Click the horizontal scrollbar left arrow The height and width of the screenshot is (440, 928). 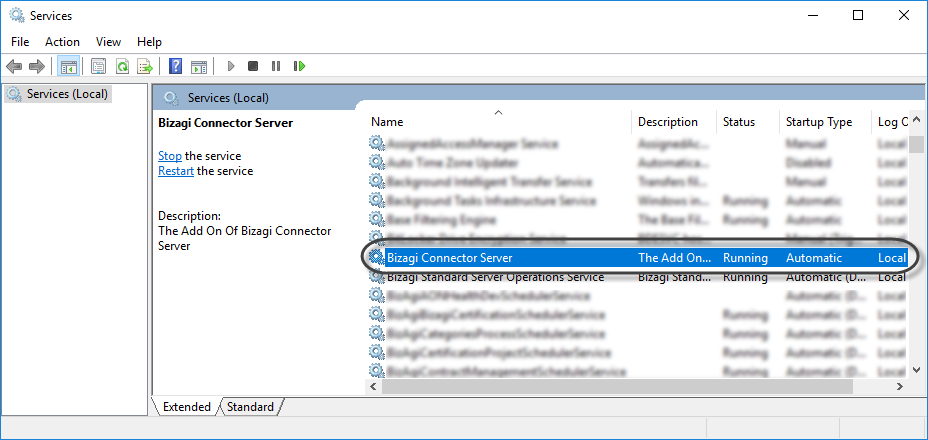point(373,387)
